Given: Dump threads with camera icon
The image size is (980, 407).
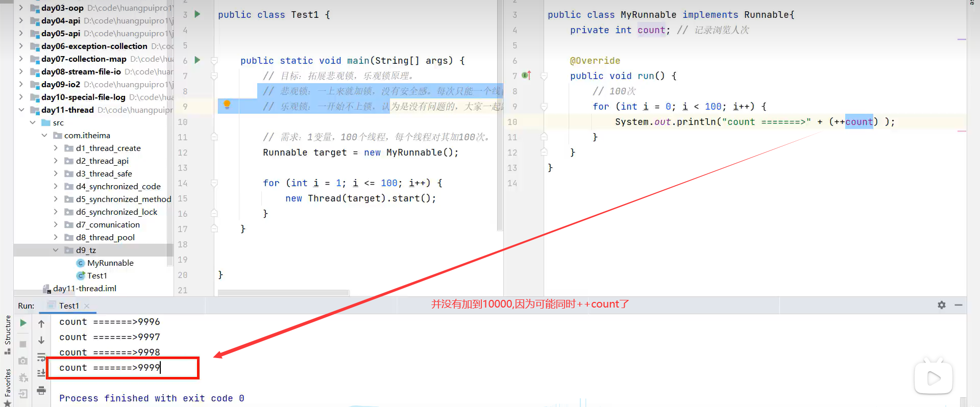Looking at the screenshot, I should pyautogui.click(x=23, y=361).
